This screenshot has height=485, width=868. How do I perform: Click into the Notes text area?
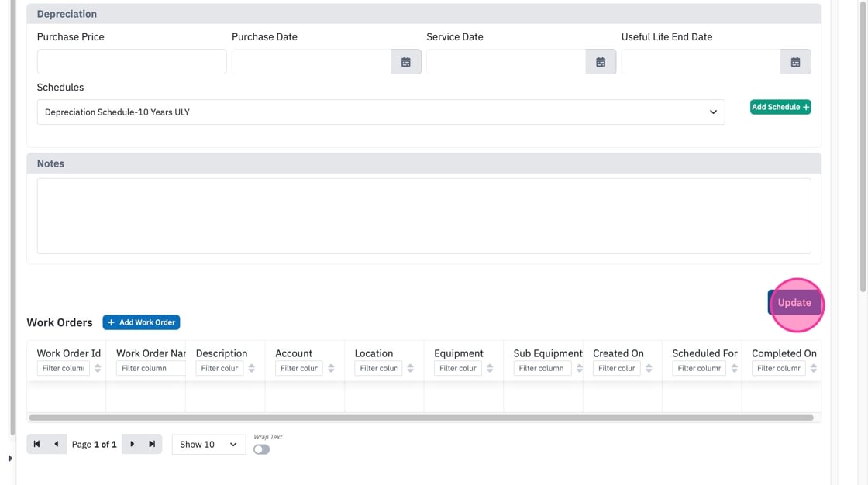pyautogui.click(x=424, y=216)
